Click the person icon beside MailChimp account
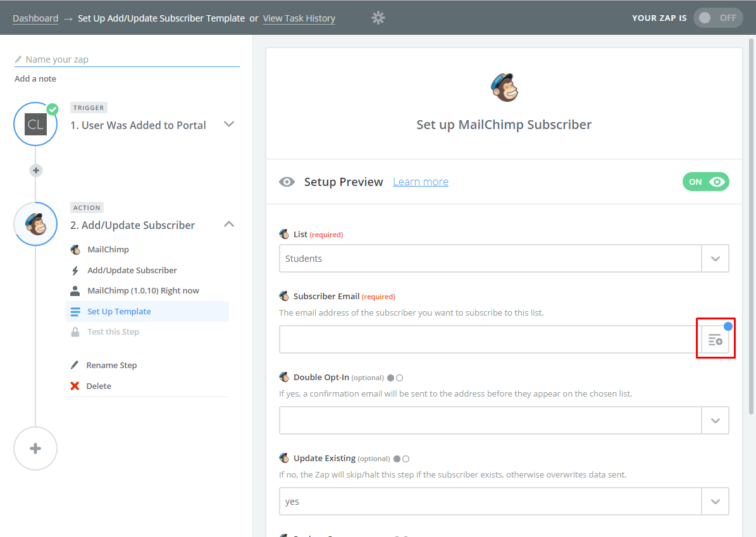Image resolution: width=756 pixels, height=537 pixels. 75,291
